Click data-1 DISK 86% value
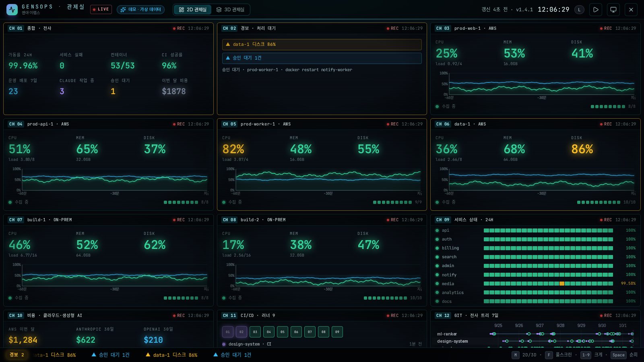Viewport: 644px width, 362px height. tap(582, 149)
